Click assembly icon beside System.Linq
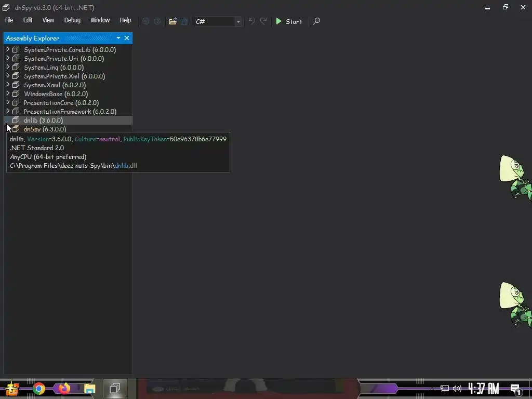 16,67
